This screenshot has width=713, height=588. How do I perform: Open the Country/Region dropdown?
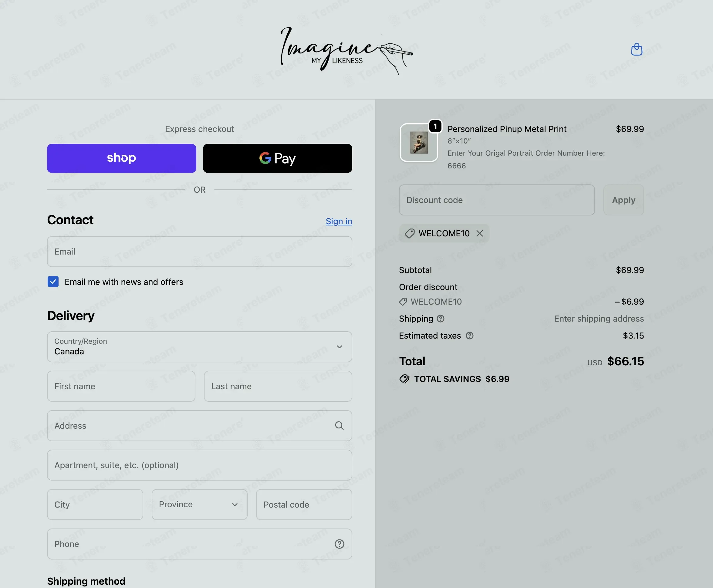[x=200, y=347]
